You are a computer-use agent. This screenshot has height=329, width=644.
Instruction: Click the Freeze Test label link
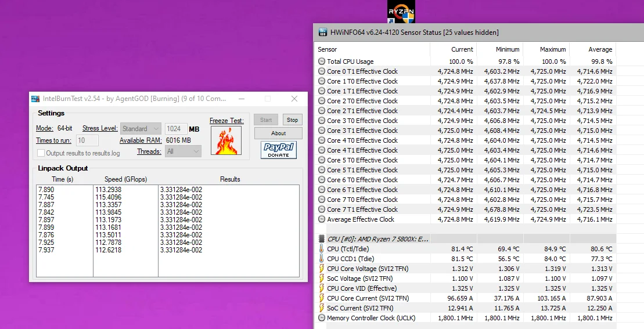tap(226, 121)
